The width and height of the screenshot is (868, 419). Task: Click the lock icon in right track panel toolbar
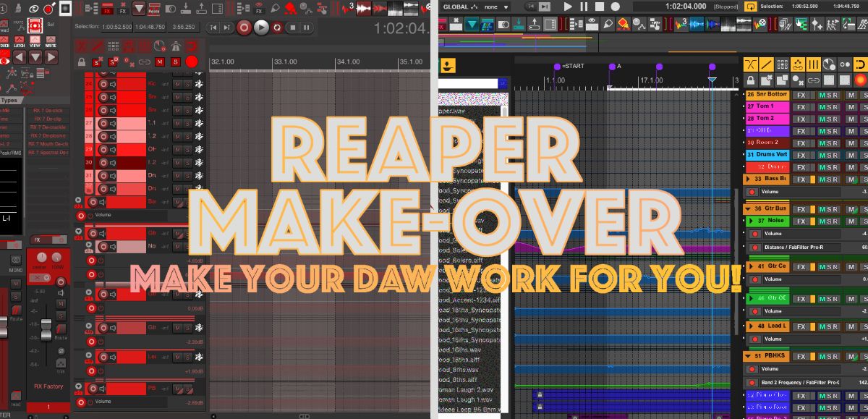click(x=751, y=80)
